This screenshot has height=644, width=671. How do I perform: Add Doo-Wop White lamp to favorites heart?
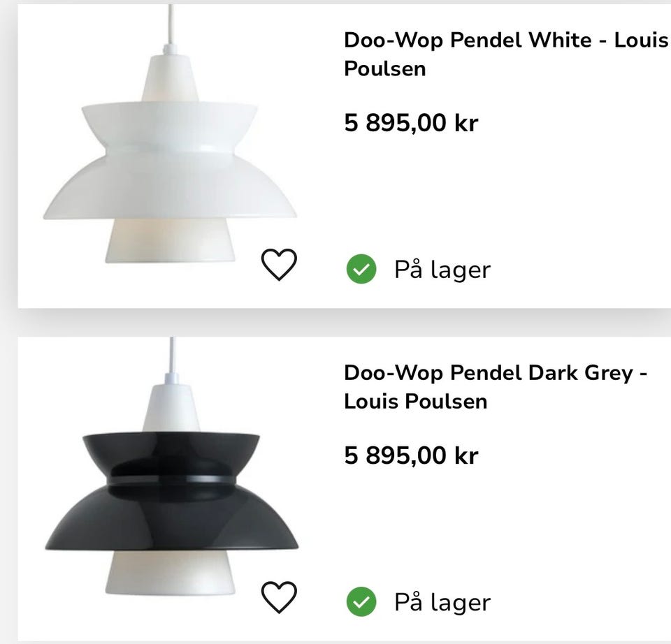pyautogui.click(x=279, y=264)
